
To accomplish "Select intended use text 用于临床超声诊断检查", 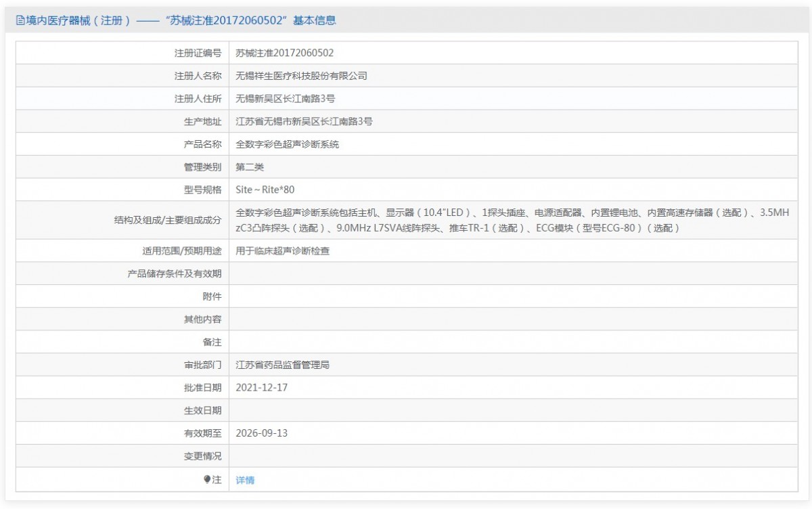I will (x=282, y=250).
